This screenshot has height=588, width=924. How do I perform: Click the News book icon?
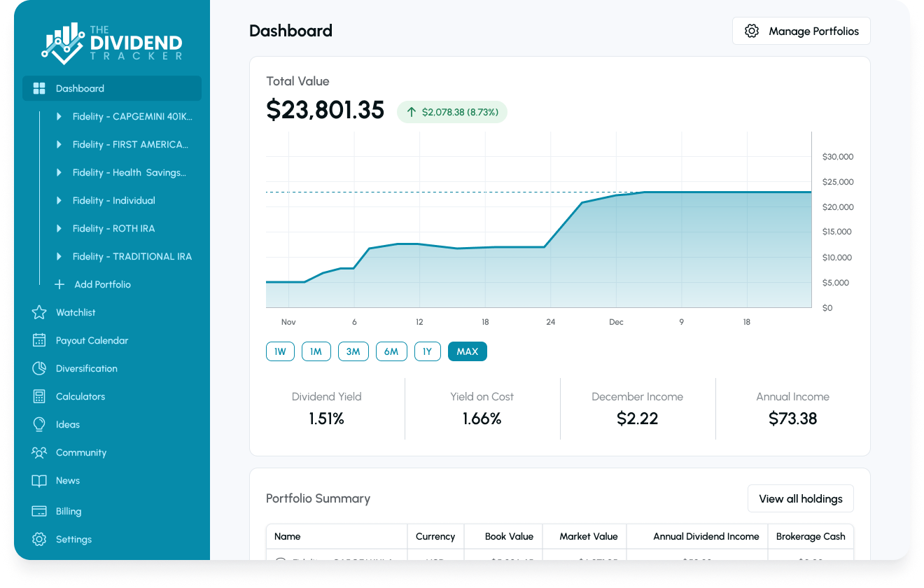coord(39,480)
